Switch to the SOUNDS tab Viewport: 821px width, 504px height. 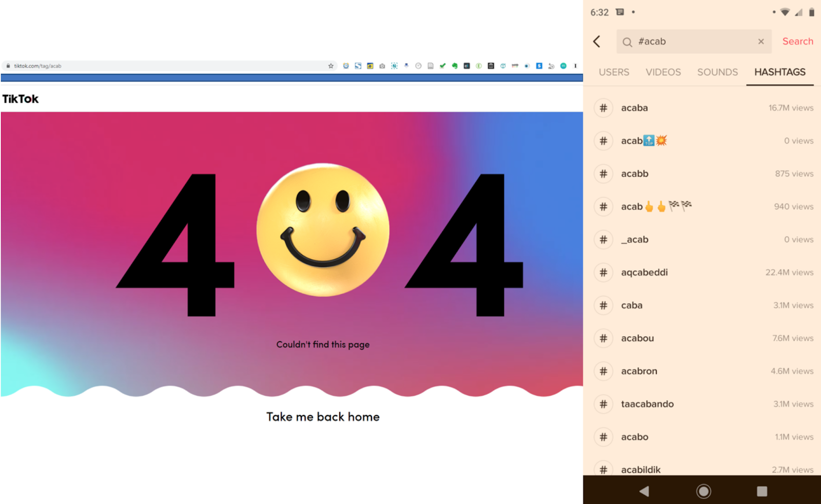tap(717, 72)
